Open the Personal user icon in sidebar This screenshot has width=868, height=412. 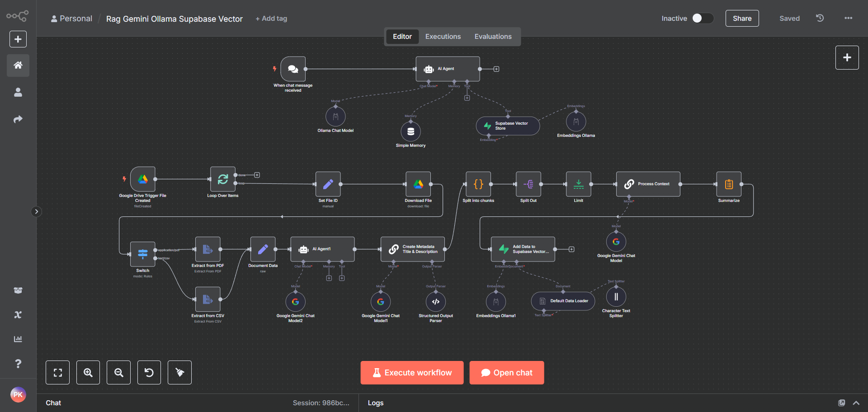click(18, 92)
